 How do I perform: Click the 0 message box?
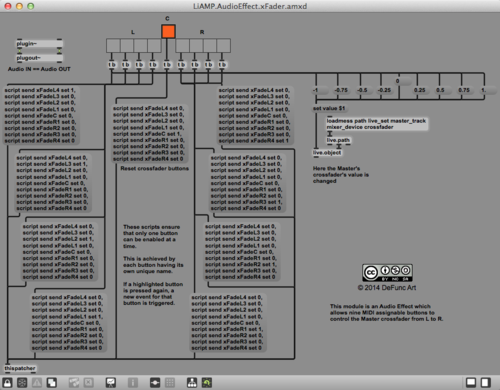pos(403,81)
